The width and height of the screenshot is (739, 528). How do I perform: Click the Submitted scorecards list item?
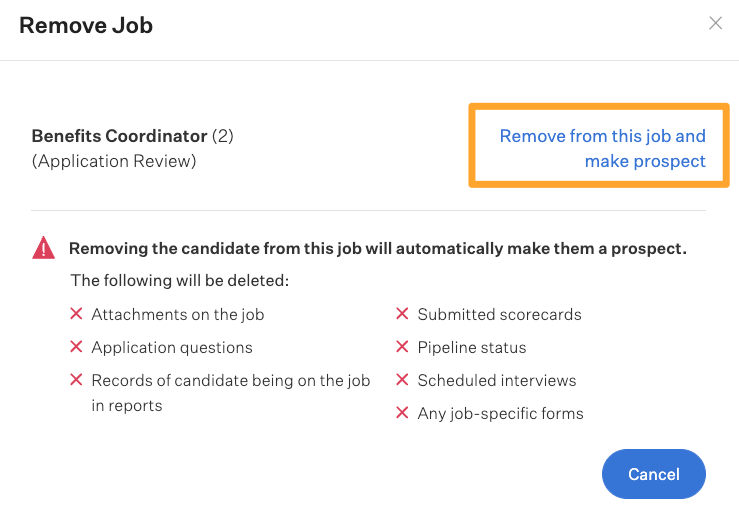tap(500, 314)
